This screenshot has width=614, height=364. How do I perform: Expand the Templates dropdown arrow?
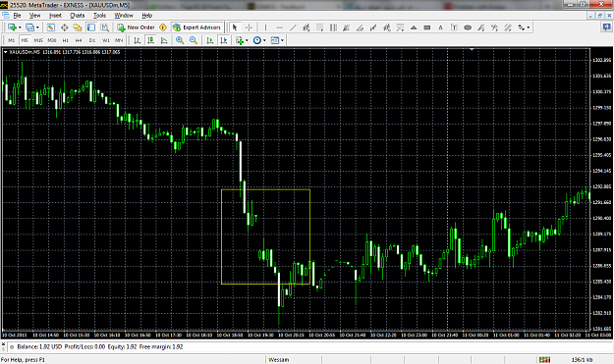[x=282, y=40]
